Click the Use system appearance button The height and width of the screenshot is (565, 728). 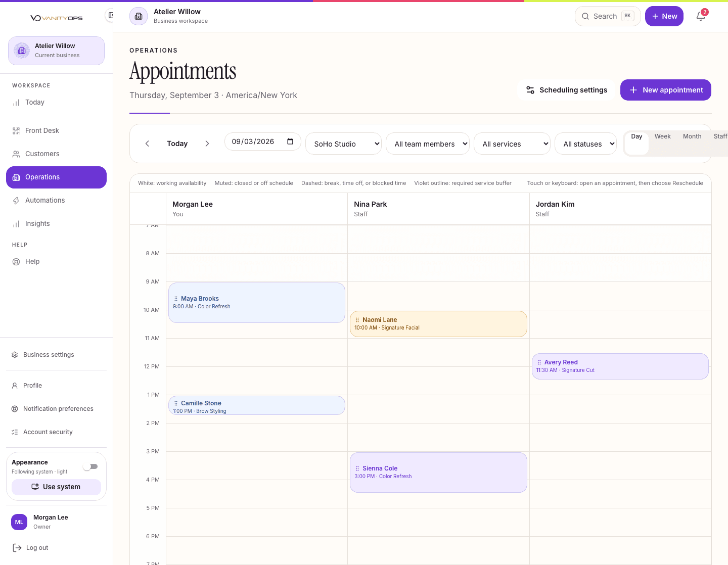pyautogui.click(x=56, y=487)
